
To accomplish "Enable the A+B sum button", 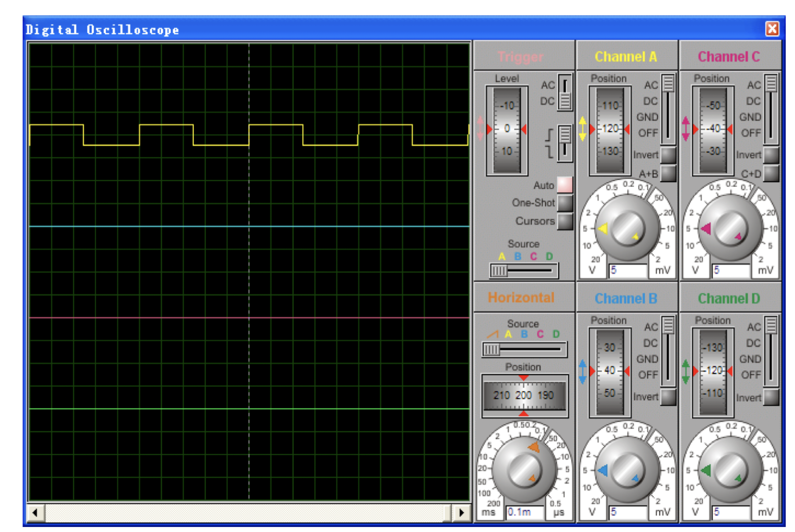I will [x=668, y=173].
